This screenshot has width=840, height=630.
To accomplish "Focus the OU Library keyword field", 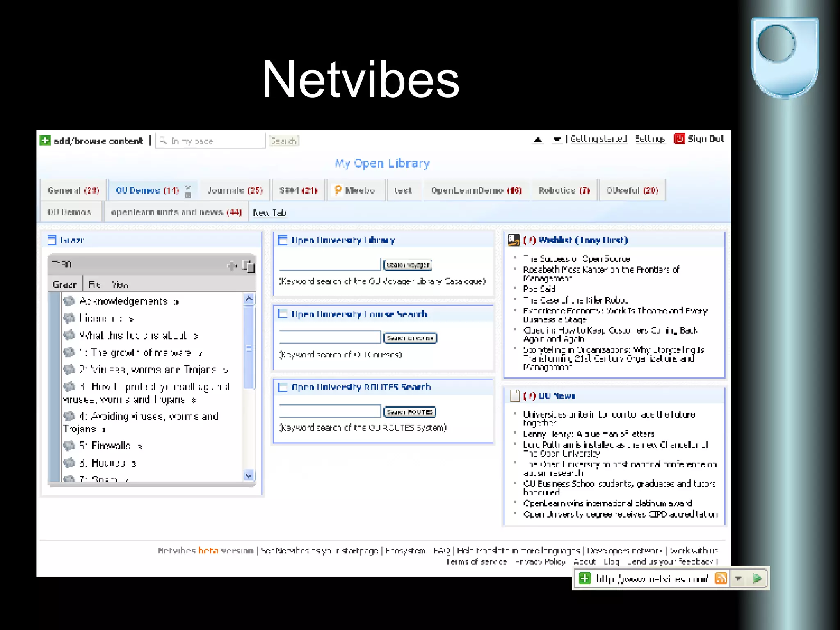I will [330, 264].
